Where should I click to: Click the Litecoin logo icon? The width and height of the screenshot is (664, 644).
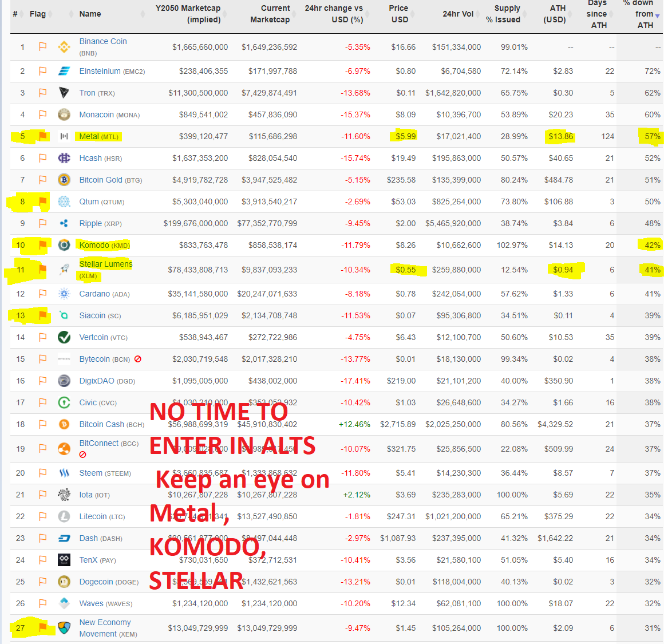64,516
